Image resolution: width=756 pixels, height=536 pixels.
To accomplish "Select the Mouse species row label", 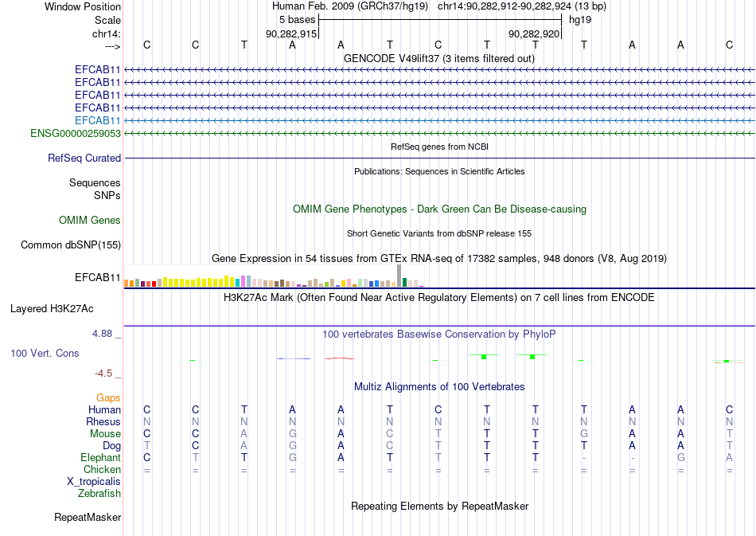I will [x=105, y=434].
